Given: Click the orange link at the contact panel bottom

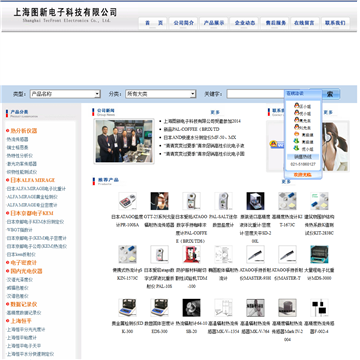Looking at the screenshot, I should [303, 175].
